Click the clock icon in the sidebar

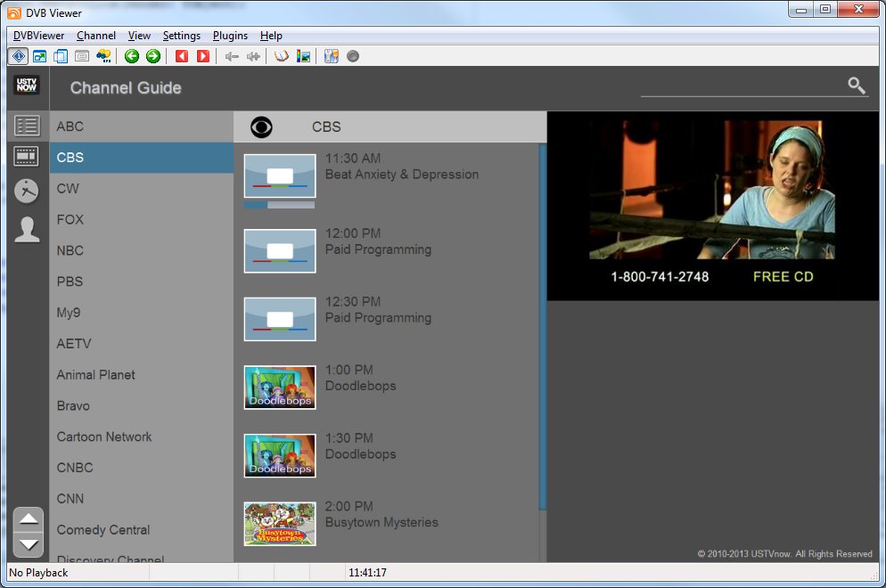point(28,191)
